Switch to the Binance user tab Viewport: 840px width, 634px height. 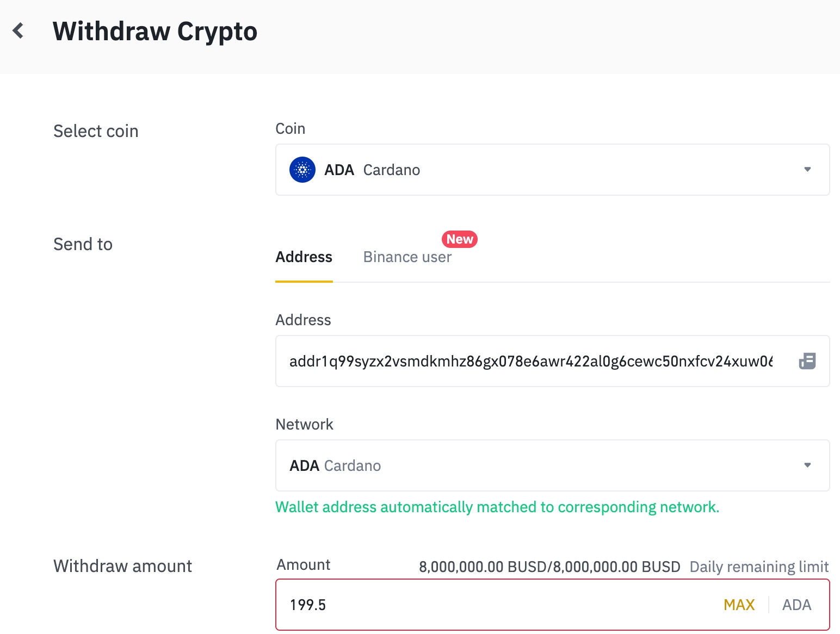pyautogui.click(x=407, y=257)
